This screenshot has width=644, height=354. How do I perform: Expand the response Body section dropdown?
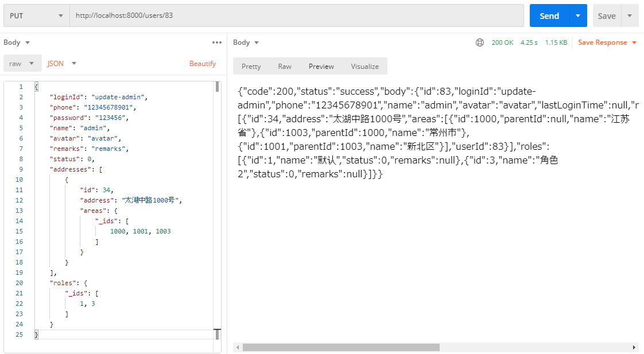[246, 42]
